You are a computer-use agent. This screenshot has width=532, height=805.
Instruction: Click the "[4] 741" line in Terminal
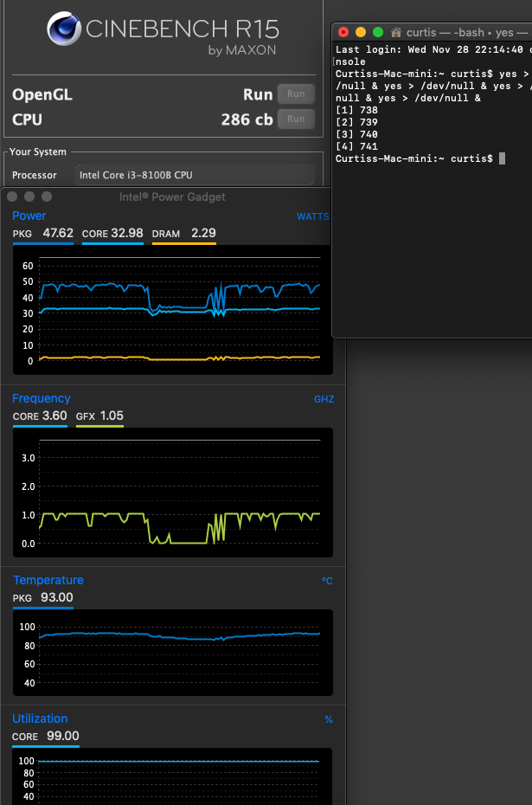356,146
